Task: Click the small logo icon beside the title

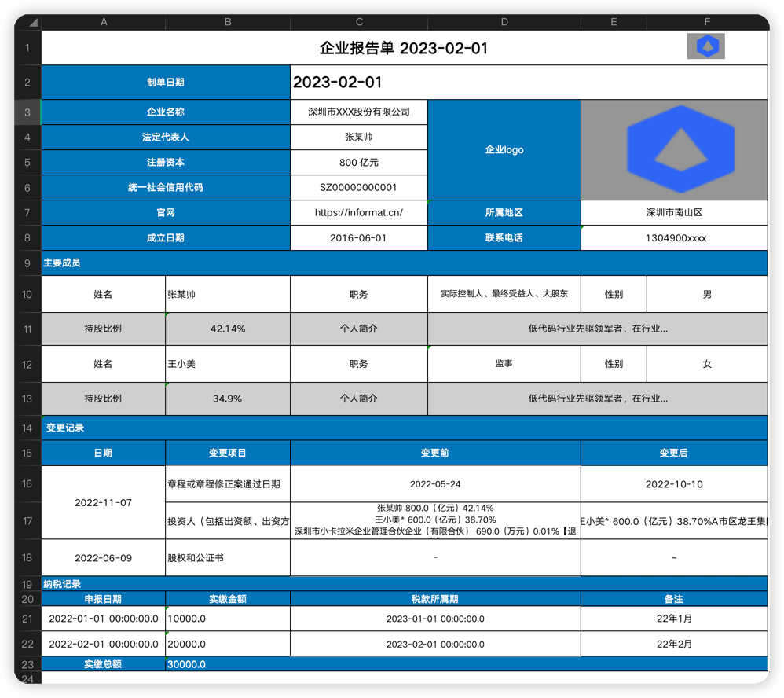Action: click(705, 46)
